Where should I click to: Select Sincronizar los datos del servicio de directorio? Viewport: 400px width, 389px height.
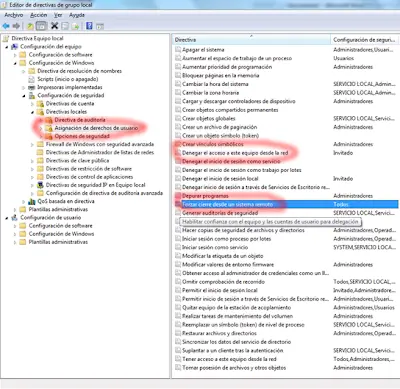point(237,342)
